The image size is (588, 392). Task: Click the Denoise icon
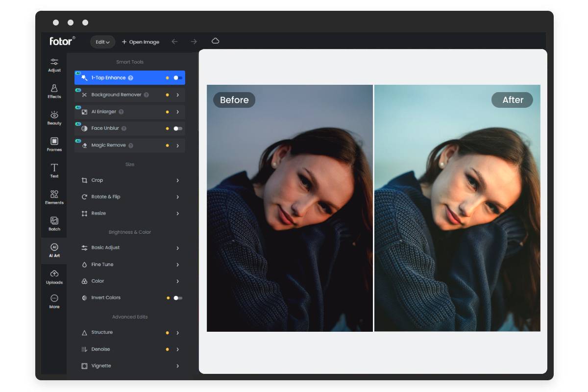(x=84, y=349)
